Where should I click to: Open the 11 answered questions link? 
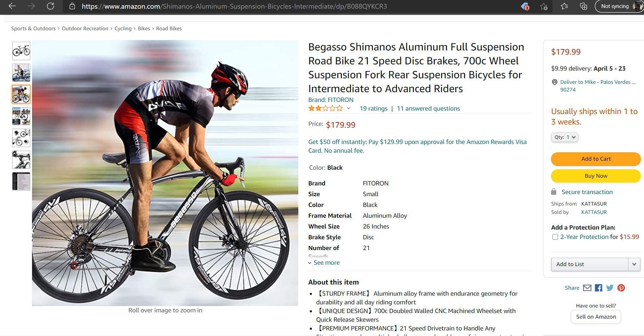pyautogui.click(x=428, y=109)
